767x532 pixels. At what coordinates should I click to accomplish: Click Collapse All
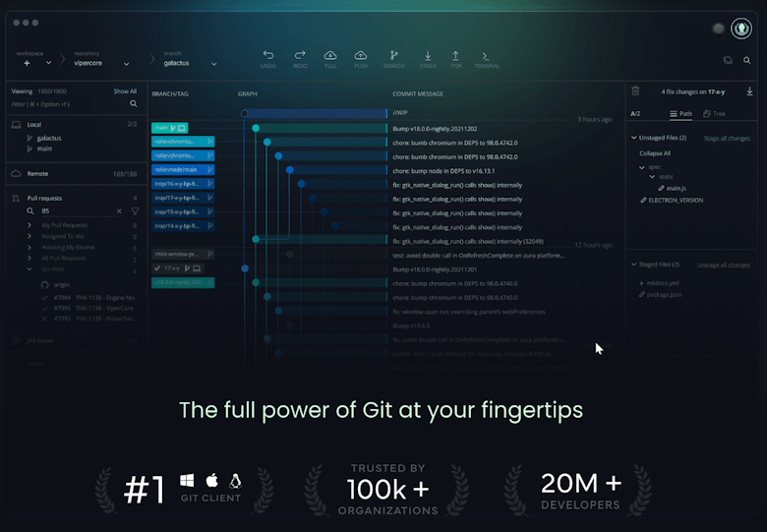pyautogui.click(x=655, y=153)
